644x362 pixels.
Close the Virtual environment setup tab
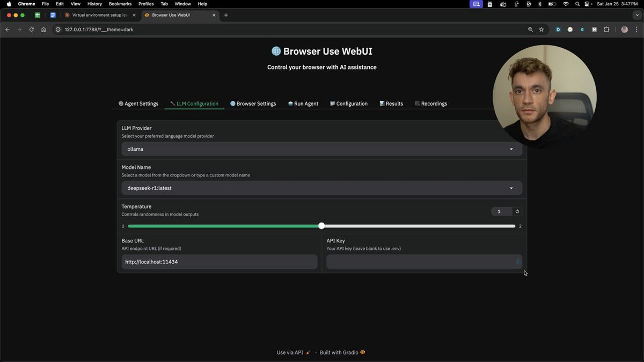(x=134, y=15)
